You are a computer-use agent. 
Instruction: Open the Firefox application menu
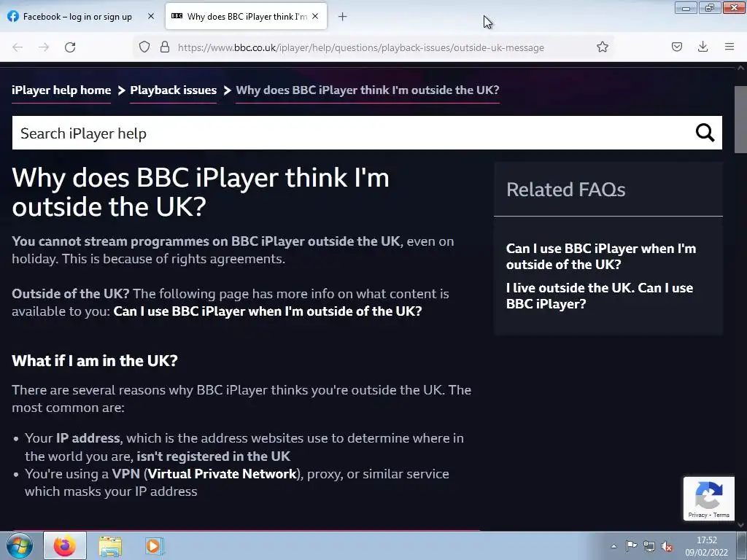(x=729, y=47)
